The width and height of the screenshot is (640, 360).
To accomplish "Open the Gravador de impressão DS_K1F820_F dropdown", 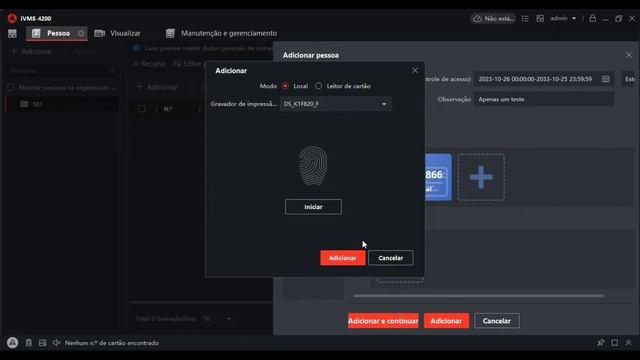I will [x=336, y=104].
